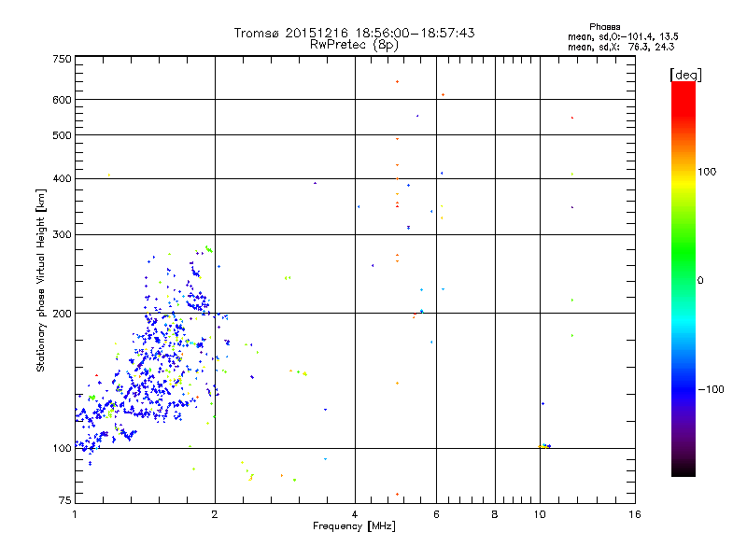Click x-axis tick label '4'
The image size is (747, 560).
tap(355, 514)
